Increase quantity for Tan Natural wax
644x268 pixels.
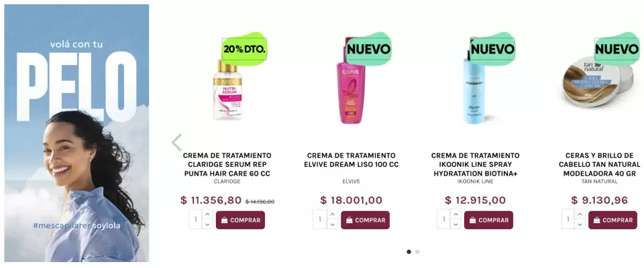(x=580, y=214)
